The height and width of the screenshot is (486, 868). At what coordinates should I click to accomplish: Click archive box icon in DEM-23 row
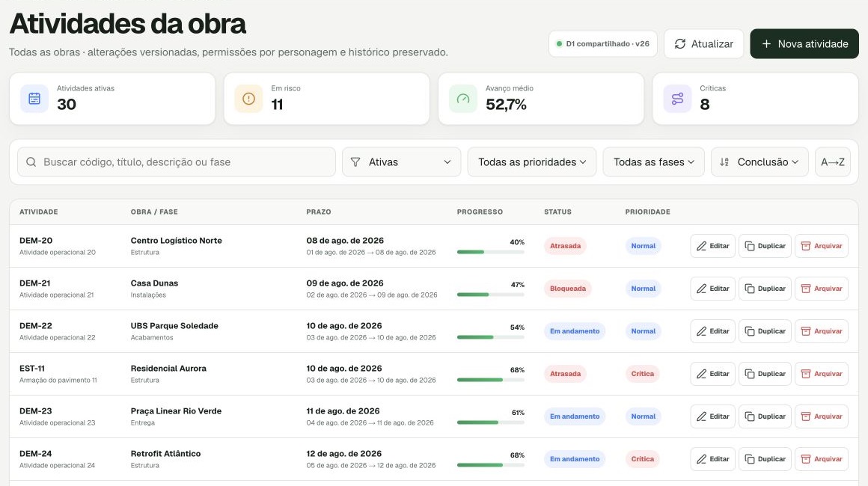806,416
